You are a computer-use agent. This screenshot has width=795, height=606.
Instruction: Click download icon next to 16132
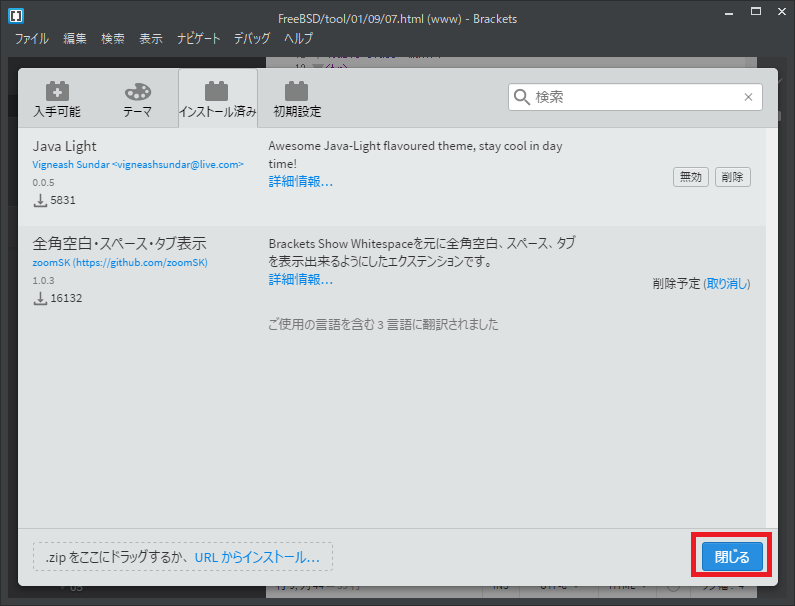pos(40,299)
